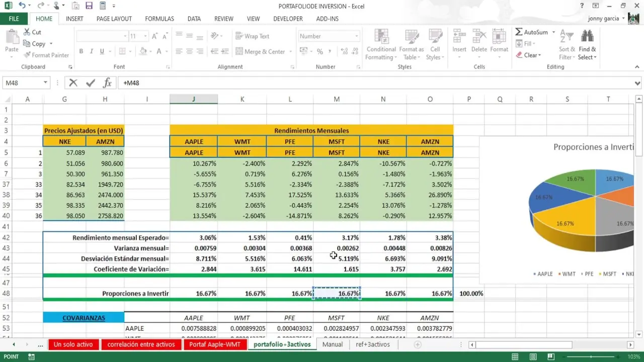Open the Calculator icon in quick access toolbar
This screenshot has height=362, width=644.
[x=103, y=6]
